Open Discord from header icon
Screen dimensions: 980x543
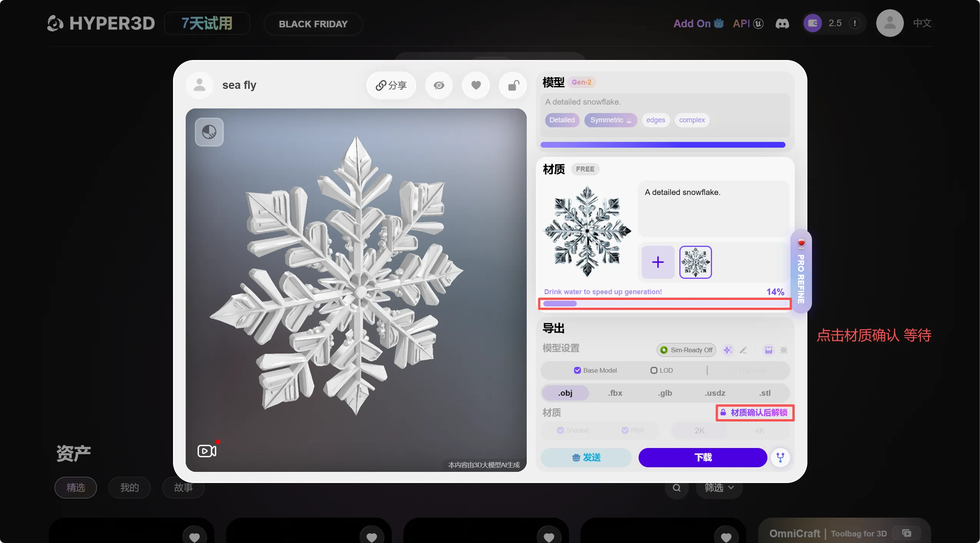(782, 23)
